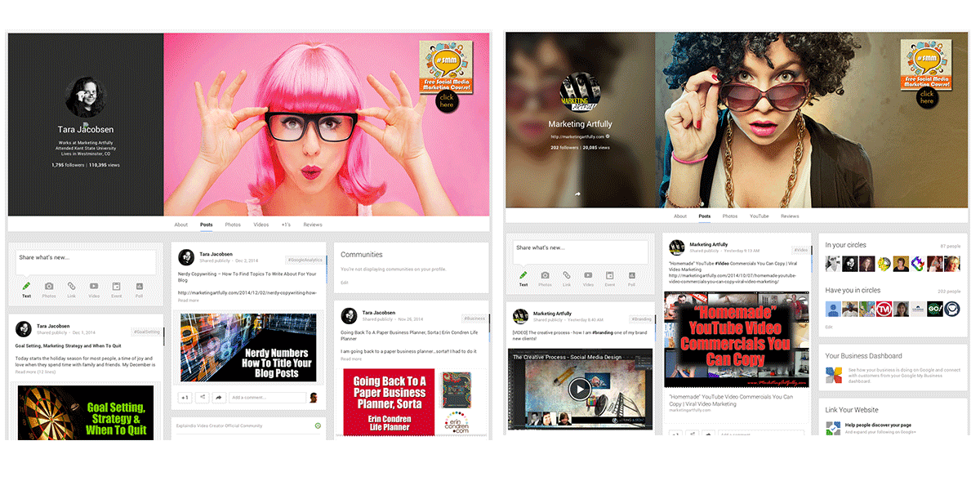The width and height of the screenshot is (980, 490).
Task: Click the share arrow on Marketing Artfully cover photo
Action: [x=577, y=194]
